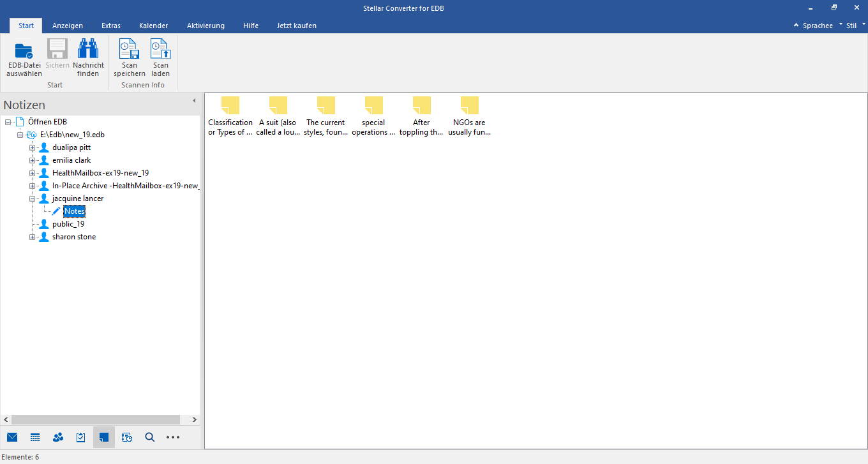The width and height of the screenshot is (868, 464).
Task: Open Nachricht finden binoculars tool
Action: [88, 50]
